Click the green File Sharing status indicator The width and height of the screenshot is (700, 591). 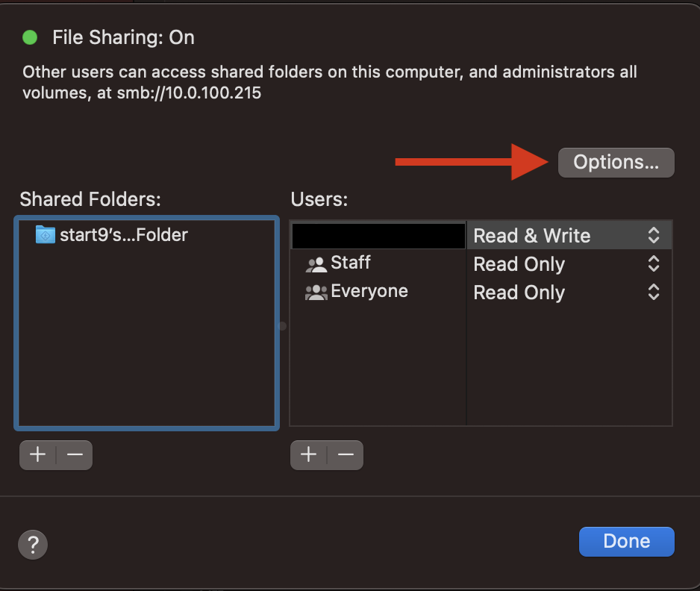point(30,37)
